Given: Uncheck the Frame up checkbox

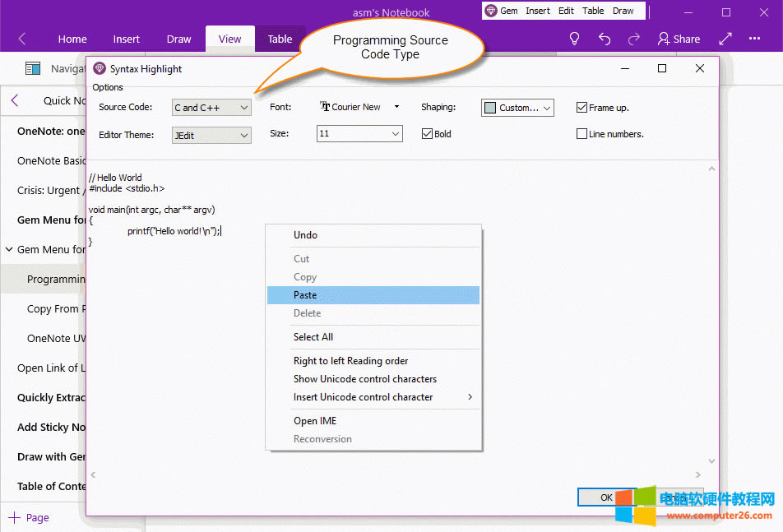Looking at the screenshot, I should click(x=582, y=108).
